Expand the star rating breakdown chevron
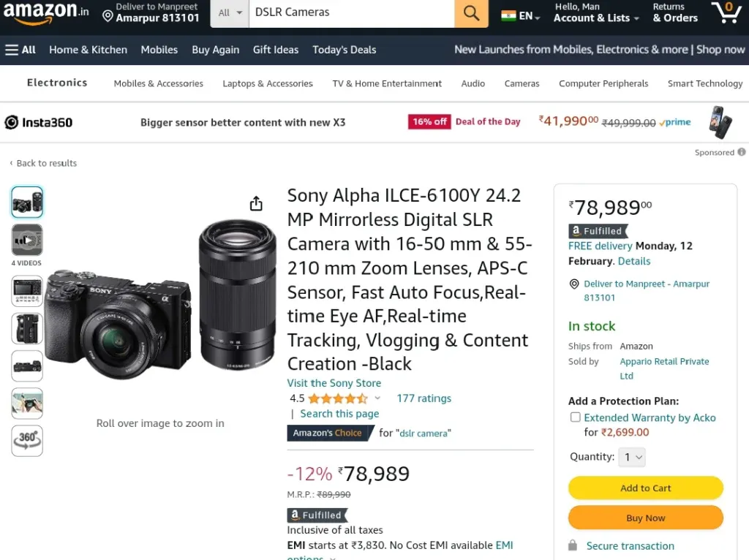Viewport: 749px width, 560px height. click(377, 398)
